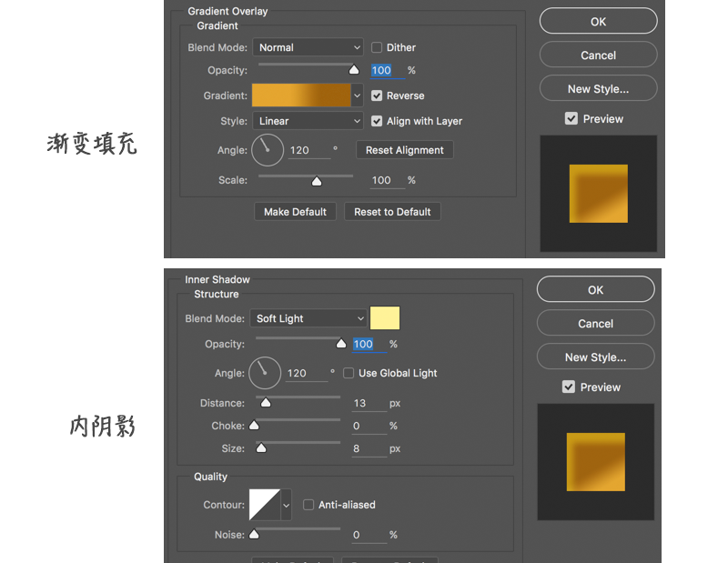This screenshot has width=728, height=563.
Task: Click New Style in Inner Shadow dialog
Action: coord(595,357)
